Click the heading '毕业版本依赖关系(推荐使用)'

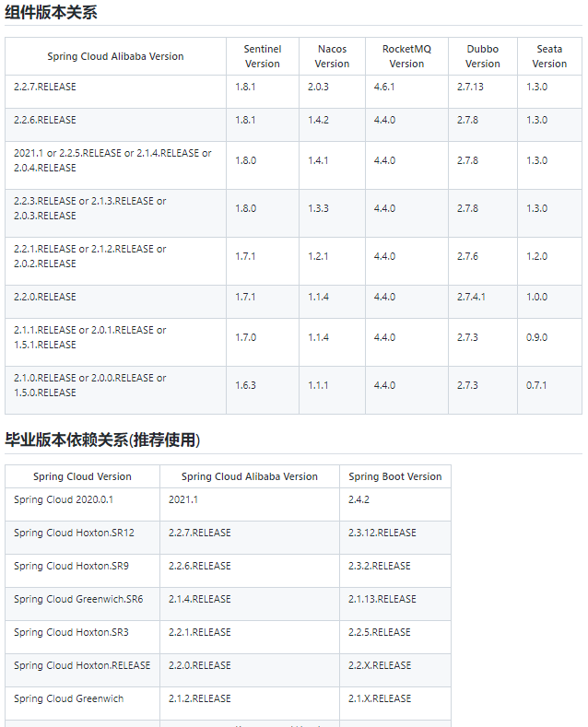click(x=102, y=440)
